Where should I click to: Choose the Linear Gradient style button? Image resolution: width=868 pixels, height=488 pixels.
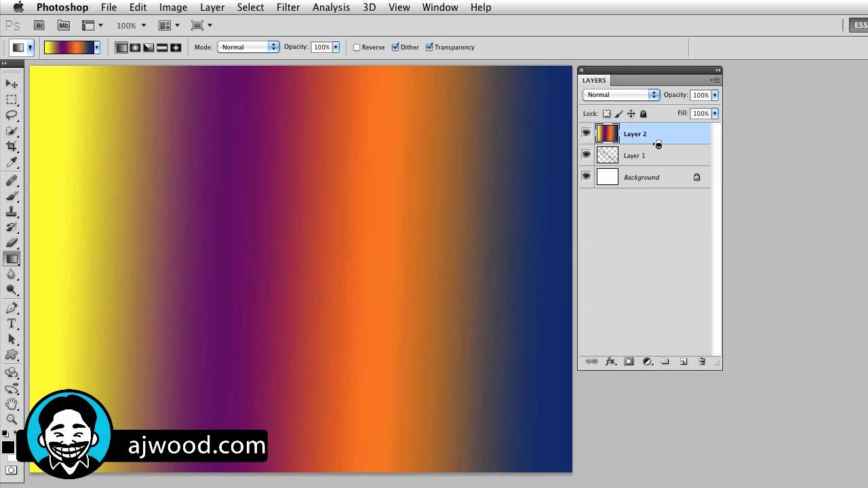click(121, 47)
